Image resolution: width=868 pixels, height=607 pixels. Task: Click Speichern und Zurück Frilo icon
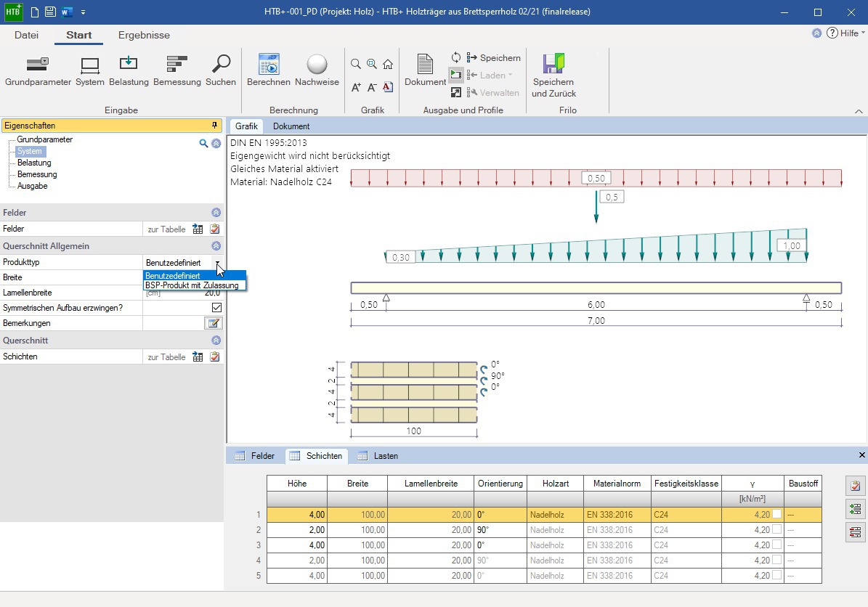tap(553, 64)
